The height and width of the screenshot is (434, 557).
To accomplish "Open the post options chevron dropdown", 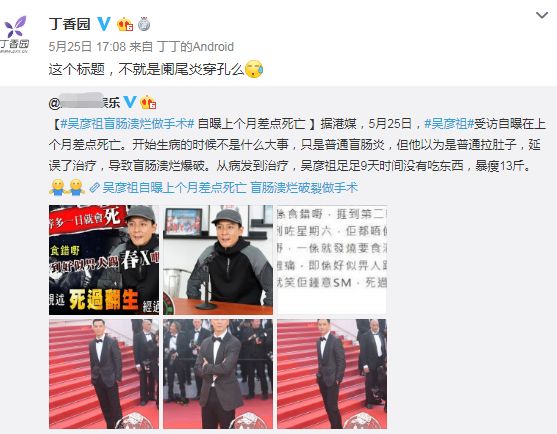I will 542,15.
